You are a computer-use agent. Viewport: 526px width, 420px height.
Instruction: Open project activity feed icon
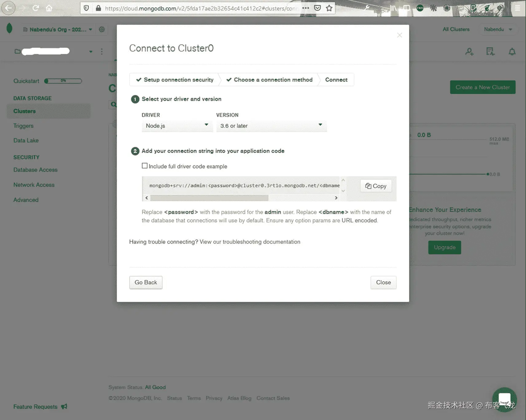490,52
